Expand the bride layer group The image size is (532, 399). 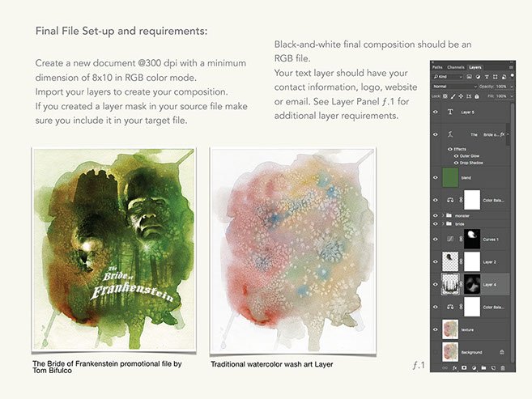tap(444, 223)
